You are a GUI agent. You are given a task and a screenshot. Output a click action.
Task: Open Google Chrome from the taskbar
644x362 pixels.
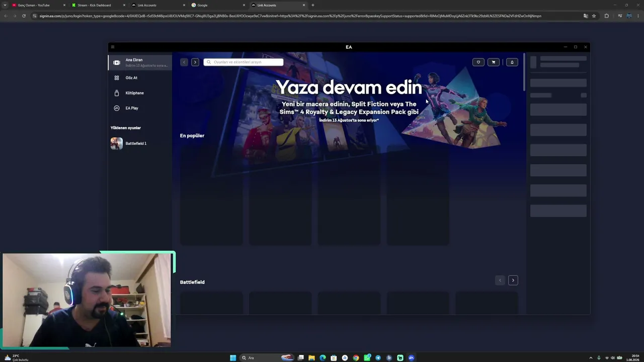pos(356,358)
